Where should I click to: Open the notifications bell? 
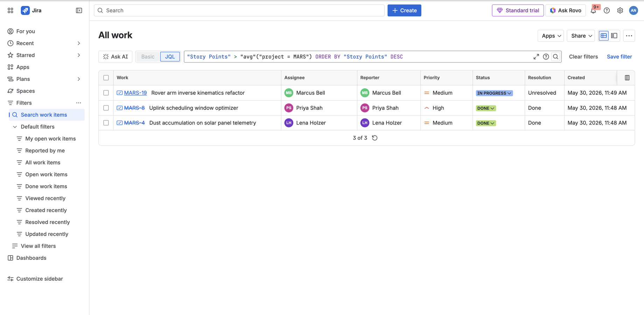click(x=593, y=10)
